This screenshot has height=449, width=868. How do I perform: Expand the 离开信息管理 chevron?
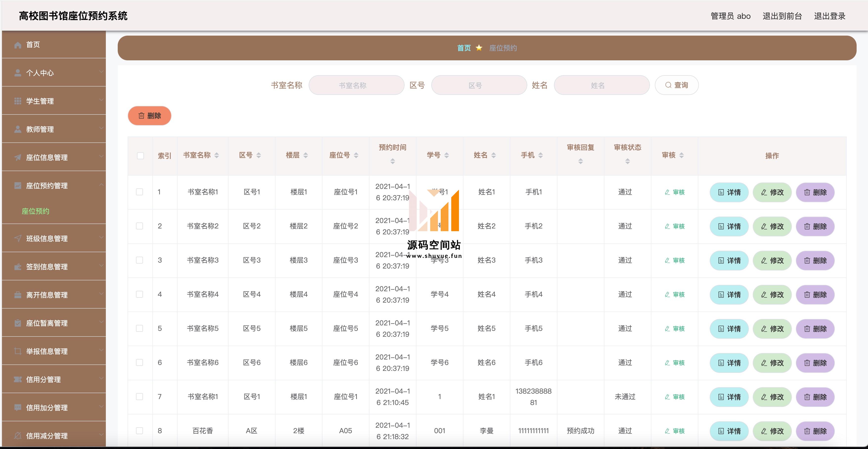coord(101,294)
